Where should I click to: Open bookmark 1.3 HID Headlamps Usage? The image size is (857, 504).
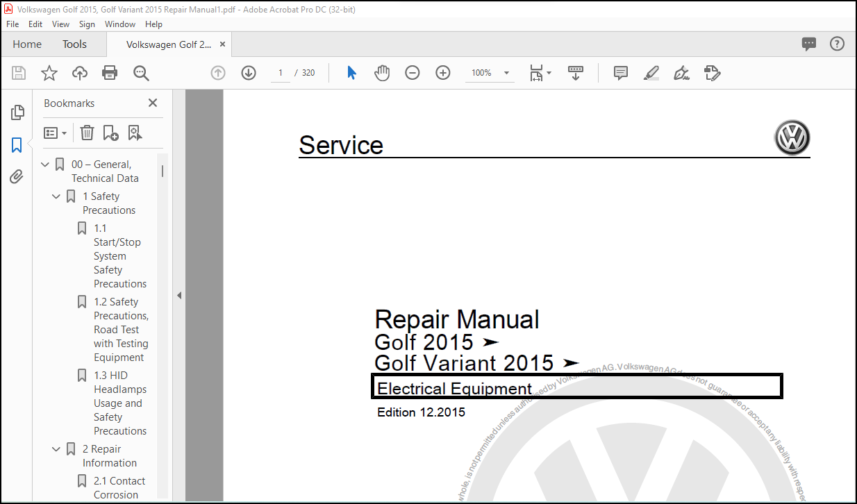tap(120, 403)
